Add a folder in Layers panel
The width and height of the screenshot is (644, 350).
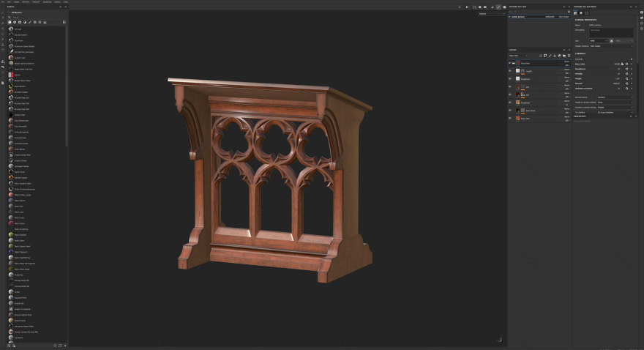(562, 56)
